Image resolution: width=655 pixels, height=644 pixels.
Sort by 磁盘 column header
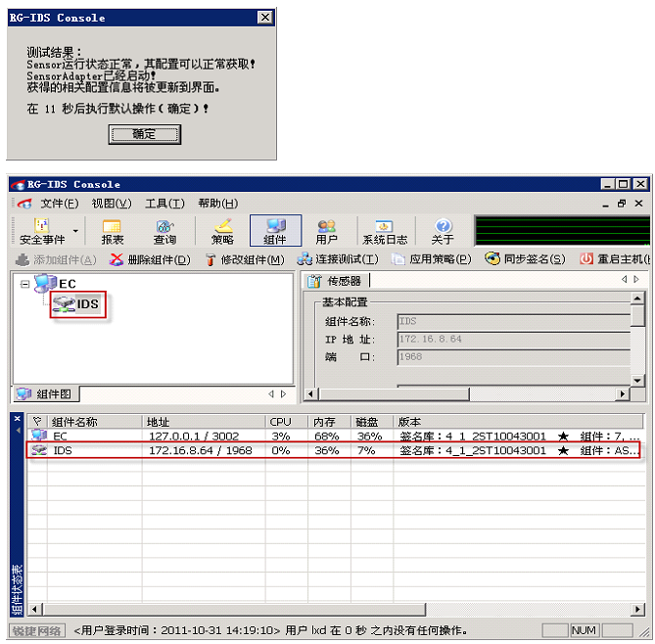pyautogui.click(x=372, y=422)
